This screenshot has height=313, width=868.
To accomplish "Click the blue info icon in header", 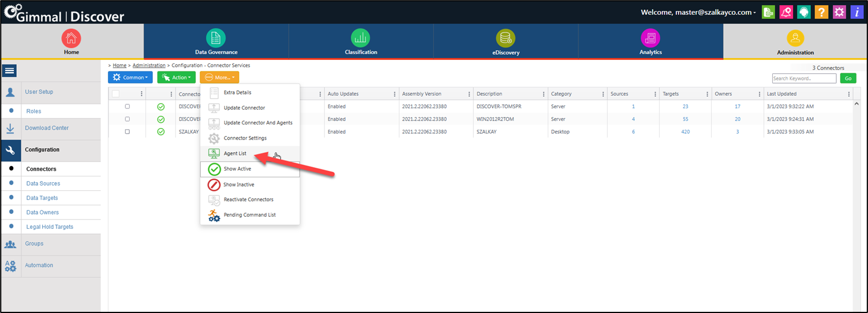I will coord(857,12).
